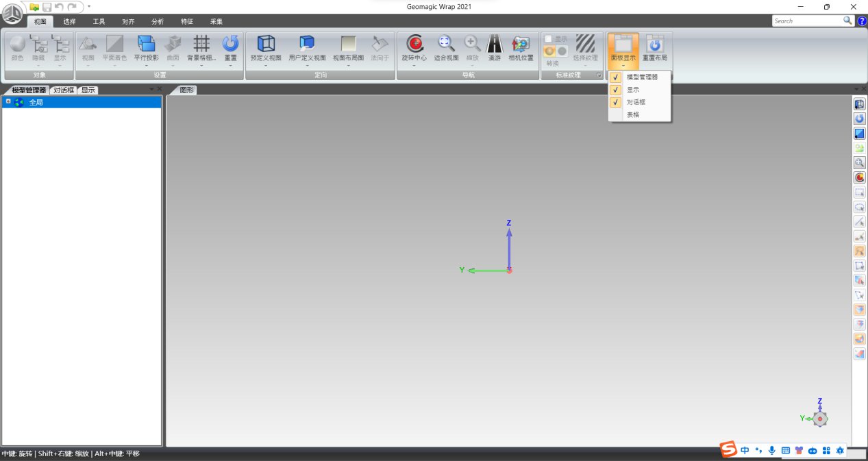Click the 缩放 zoom icon
Screen dimensions: 868x461
(472, 45)
